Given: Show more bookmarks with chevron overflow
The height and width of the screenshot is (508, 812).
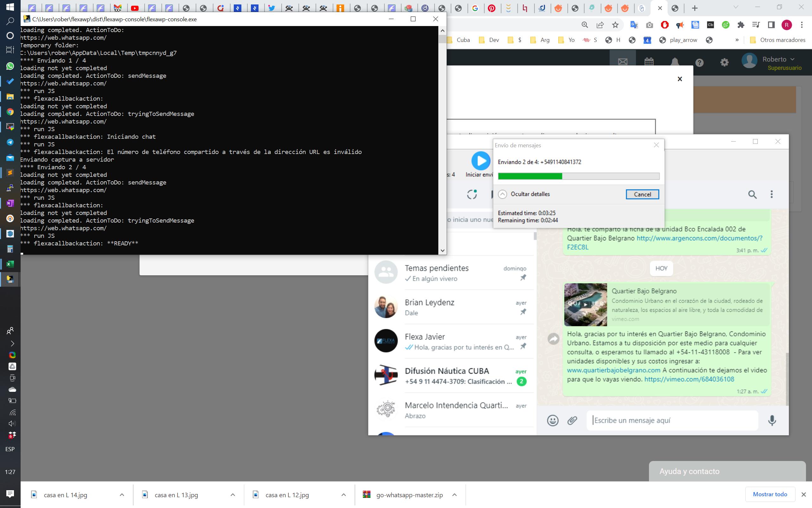Looking at the screenshot, I should [737, 40].
